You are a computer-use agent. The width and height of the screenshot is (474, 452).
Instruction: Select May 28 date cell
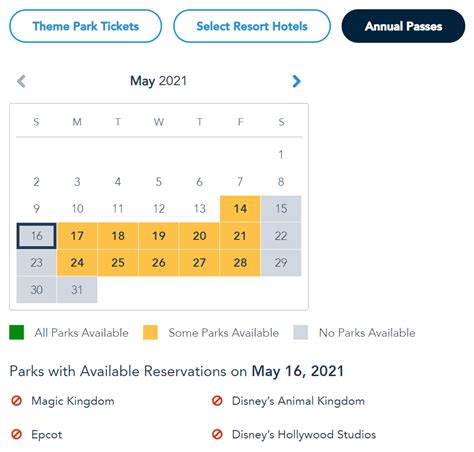tap(240, 263)
